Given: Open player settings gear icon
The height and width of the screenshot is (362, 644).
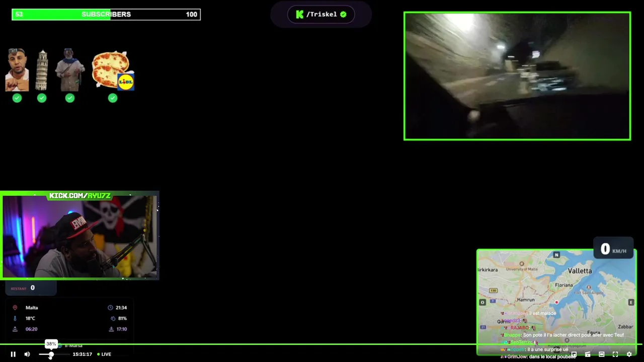Looking at the screenshot, I should [x=629, y=354].
